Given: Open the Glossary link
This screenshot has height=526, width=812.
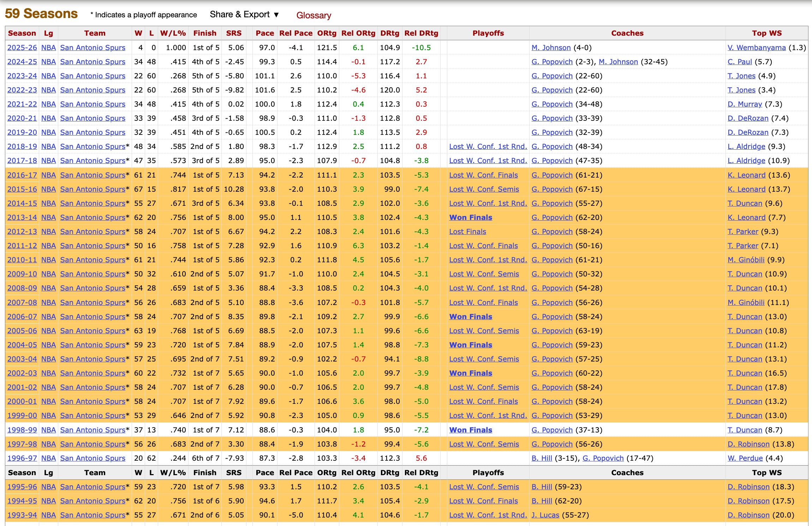Looking at the screenshot, I should coord(314,15).
